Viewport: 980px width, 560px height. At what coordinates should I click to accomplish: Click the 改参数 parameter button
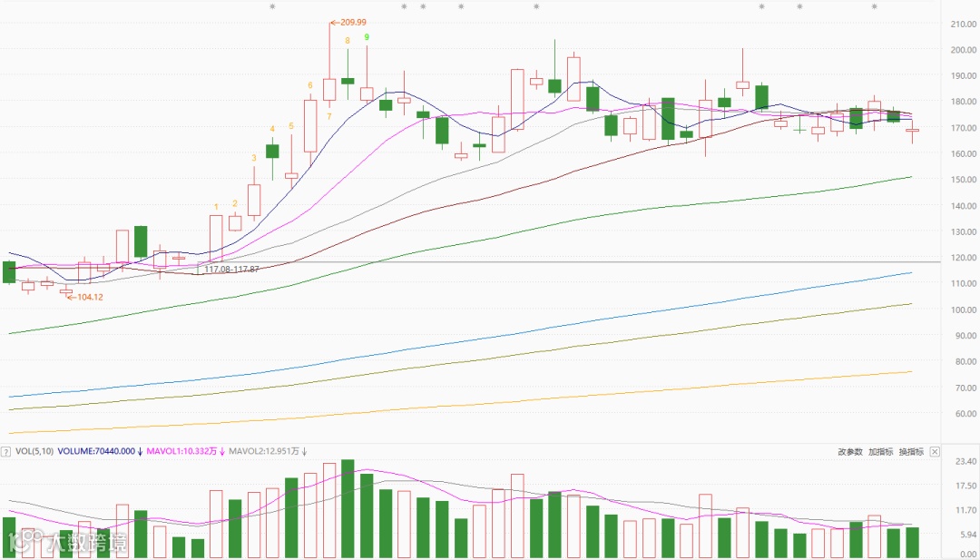(x=850, y=451)
